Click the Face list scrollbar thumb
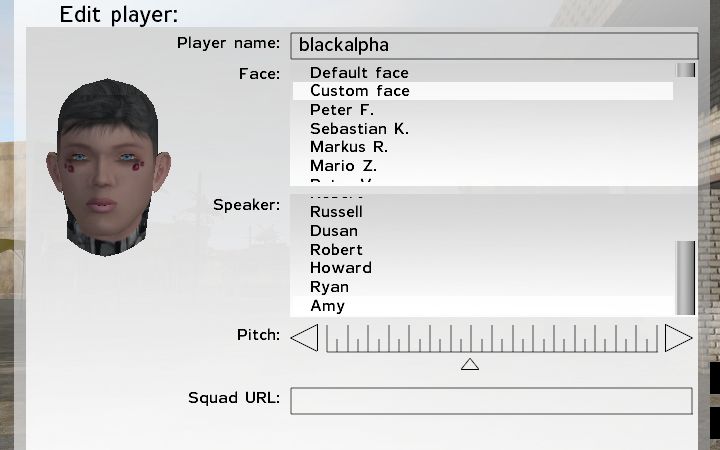720x450 pixels. (x=686, y=70)
